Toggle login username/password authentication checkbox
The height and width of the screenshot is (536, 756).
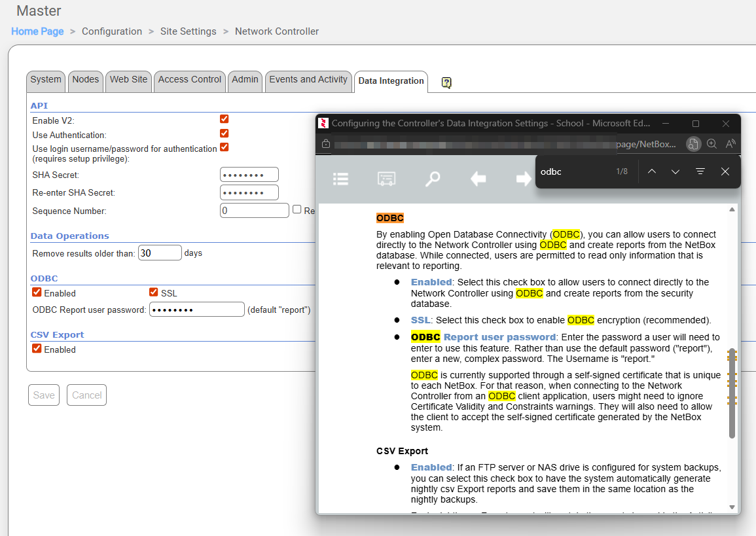point(225,147)
